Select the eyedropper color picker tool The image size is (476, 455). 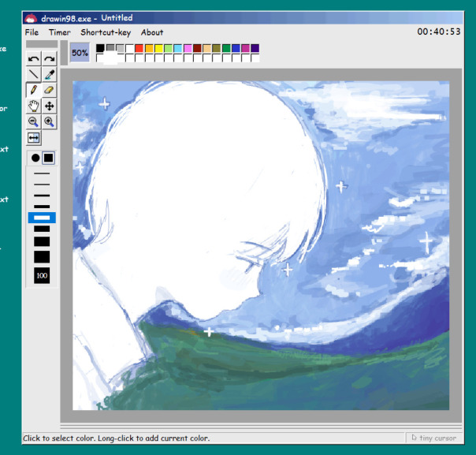(x=50, y=74)
